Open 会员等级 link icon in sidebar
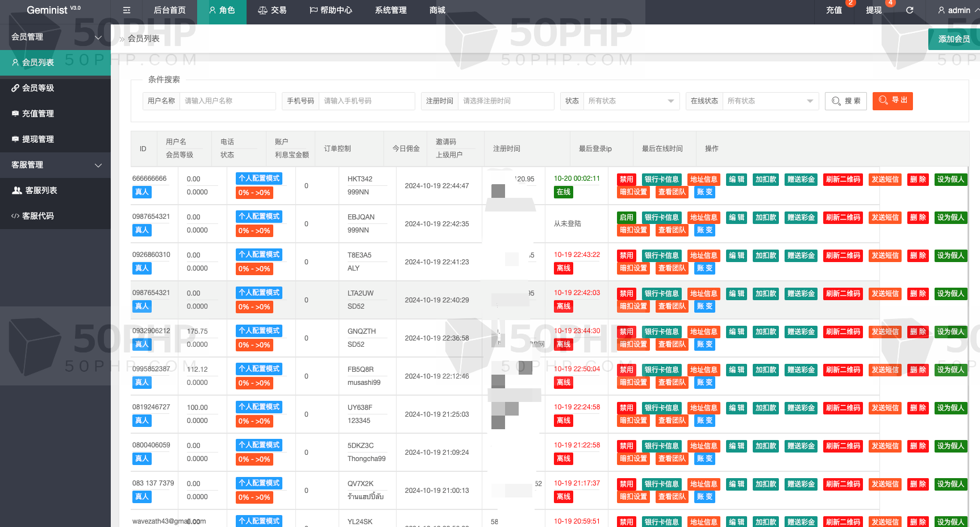 (16, 88)
